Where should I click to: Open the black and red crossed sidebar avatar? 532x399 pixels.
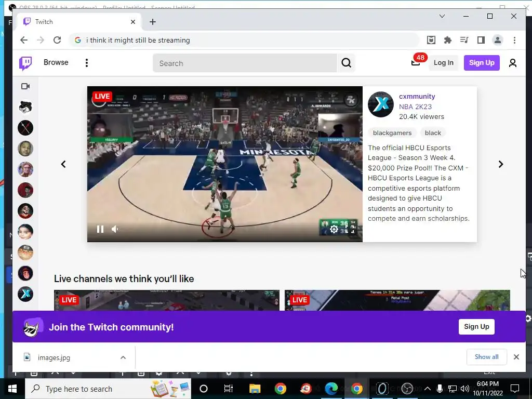tap(25, 128)
